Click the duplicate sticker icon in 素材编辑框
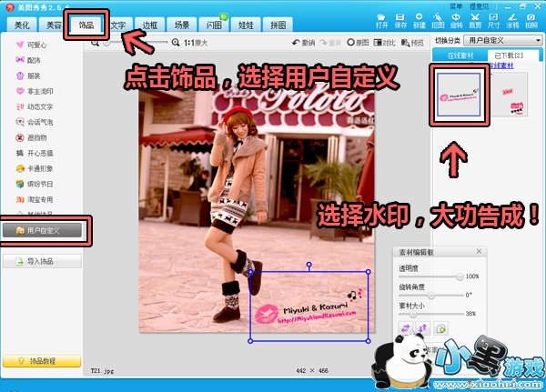Screen dimensions: 546x392 click(x=440, y=328)
